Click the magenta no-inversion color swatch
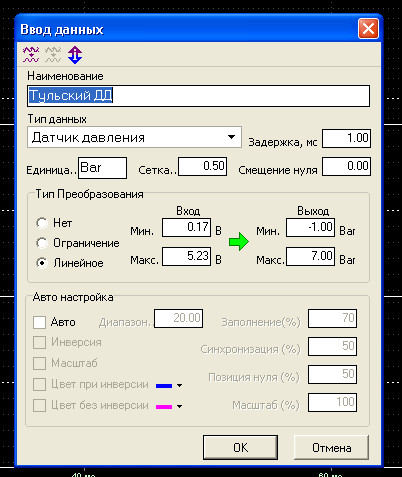 [x=164, y=407]
